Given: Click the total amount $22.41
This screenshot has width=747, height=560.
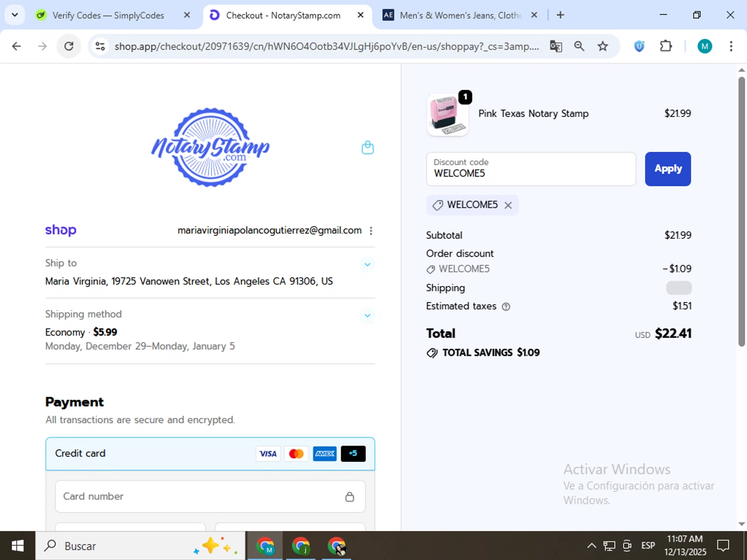Looking at the screenshot, I should pyautogui.click(x=673, y=334).
